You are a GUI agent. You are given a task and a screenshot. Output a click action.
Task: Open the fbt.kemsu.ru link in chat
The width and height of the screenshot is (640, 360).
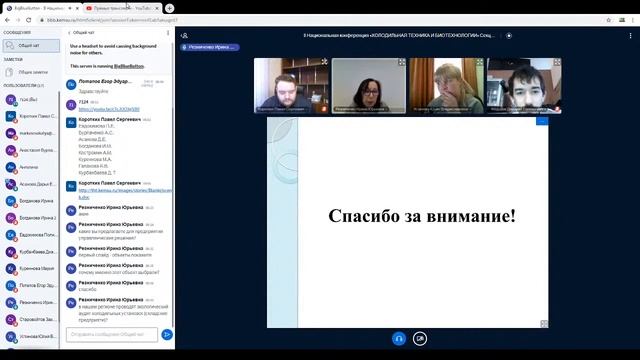(125, 193)
